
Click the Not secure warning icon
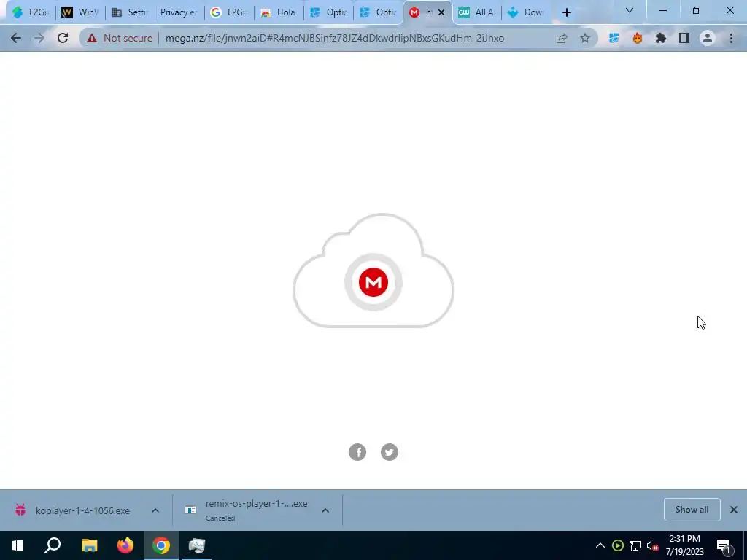click(x=92, y=38)
